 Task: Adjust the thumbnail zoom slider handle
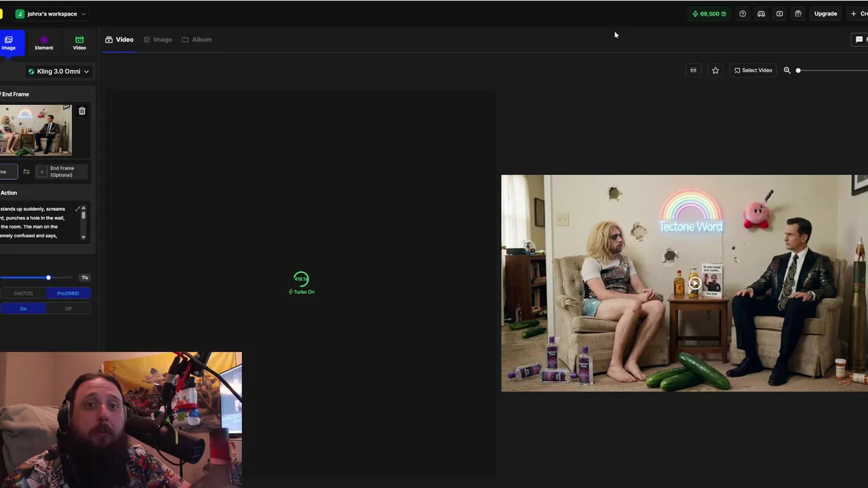[798, 70]
